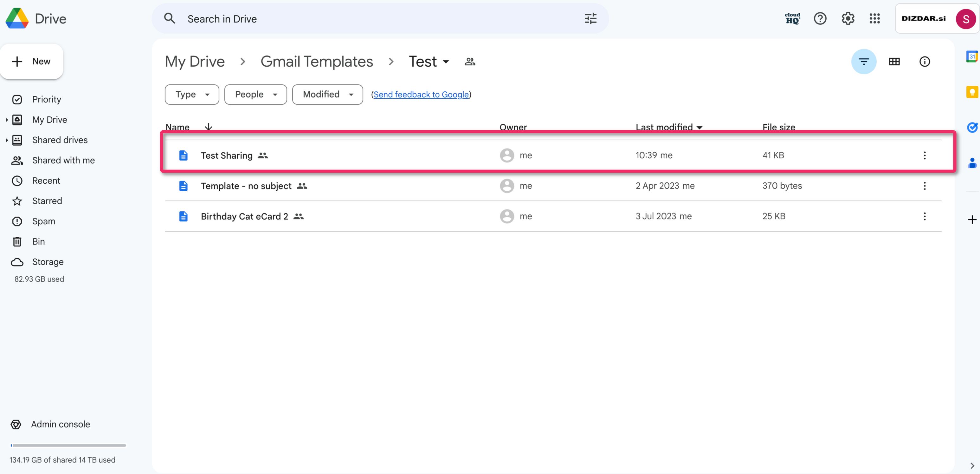This screenshot has width=980, height=474.
Task: Open the Modified filter dropdown
Action: [327, 95]
